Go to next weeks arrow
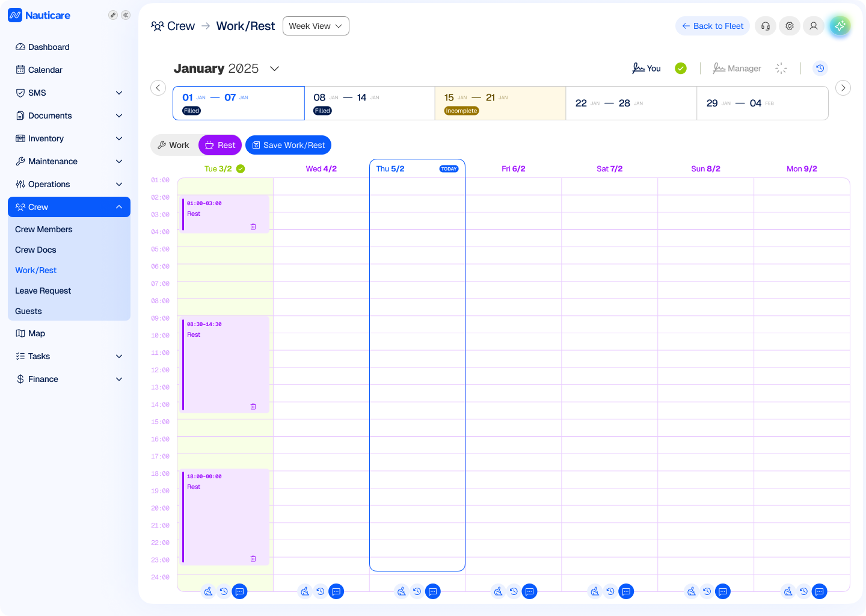 pyautogui.click(x=843, y=88)
